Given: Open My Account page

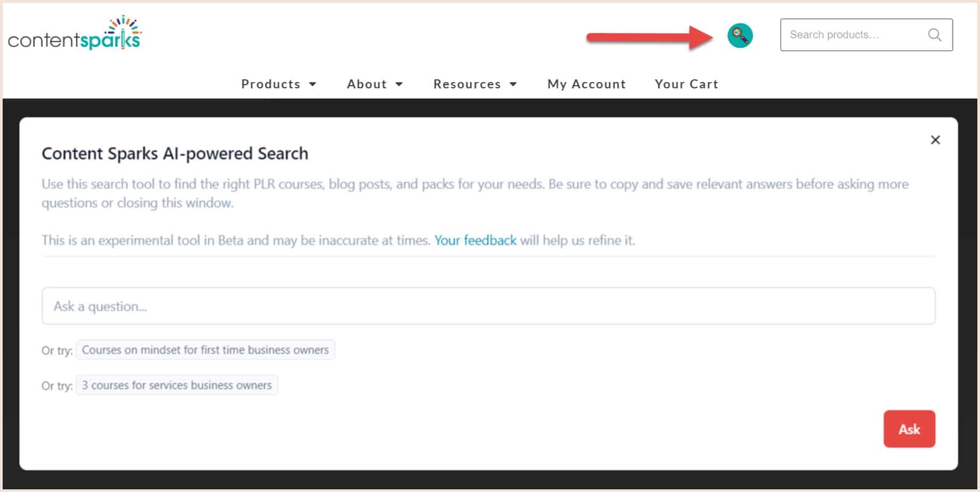Looking at the screenshot, I should tap(586, 84).
